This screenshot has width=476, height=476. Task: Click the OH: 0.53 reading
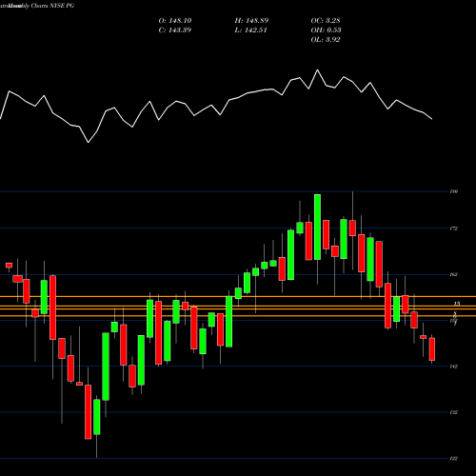(326, 30)
